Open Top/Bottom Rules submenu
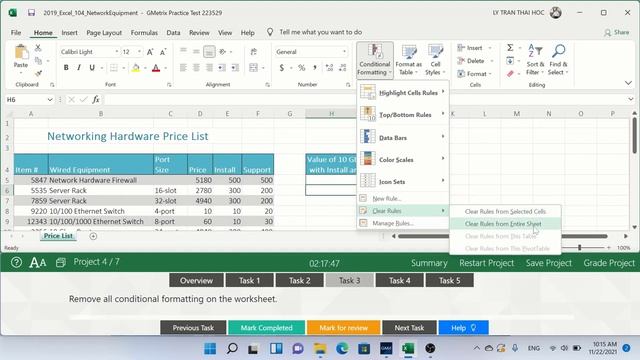 [402, 114]
